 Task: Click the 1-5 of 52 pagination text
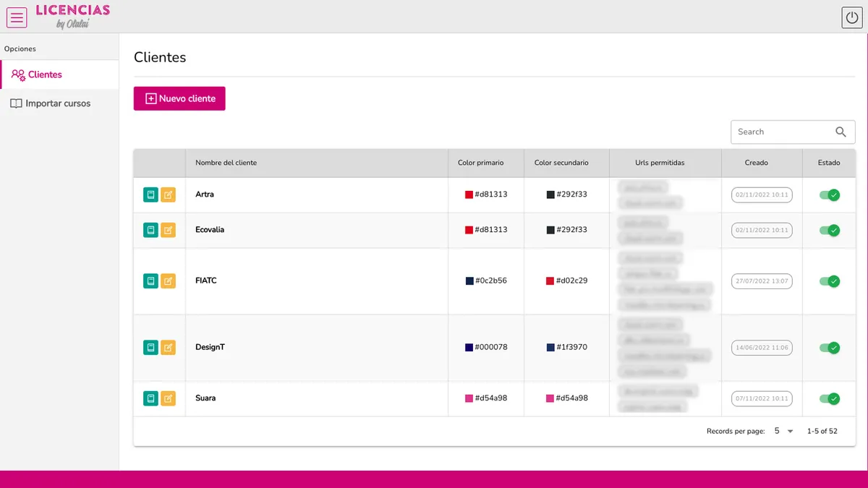(822, 431)
